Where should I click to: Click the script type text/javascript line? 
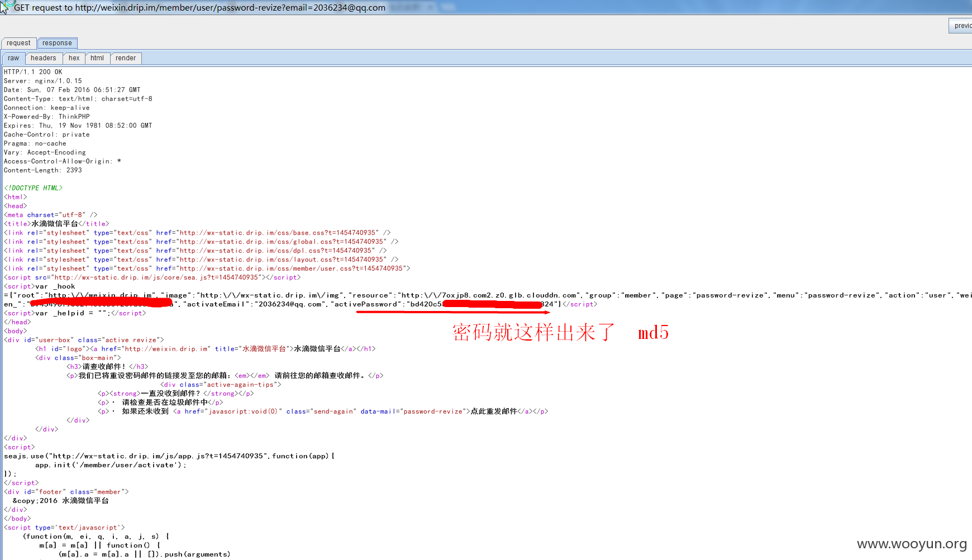[64, 528]
